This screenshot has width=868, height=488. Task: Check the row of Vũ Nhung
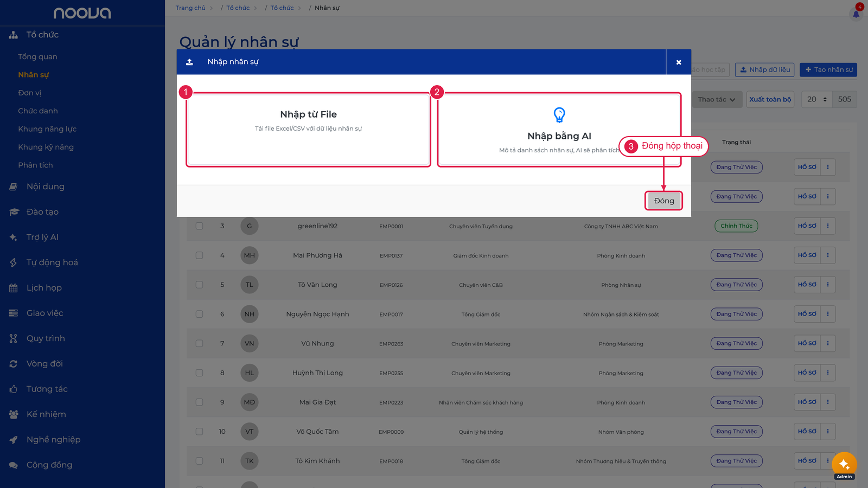tap(199, 343)
